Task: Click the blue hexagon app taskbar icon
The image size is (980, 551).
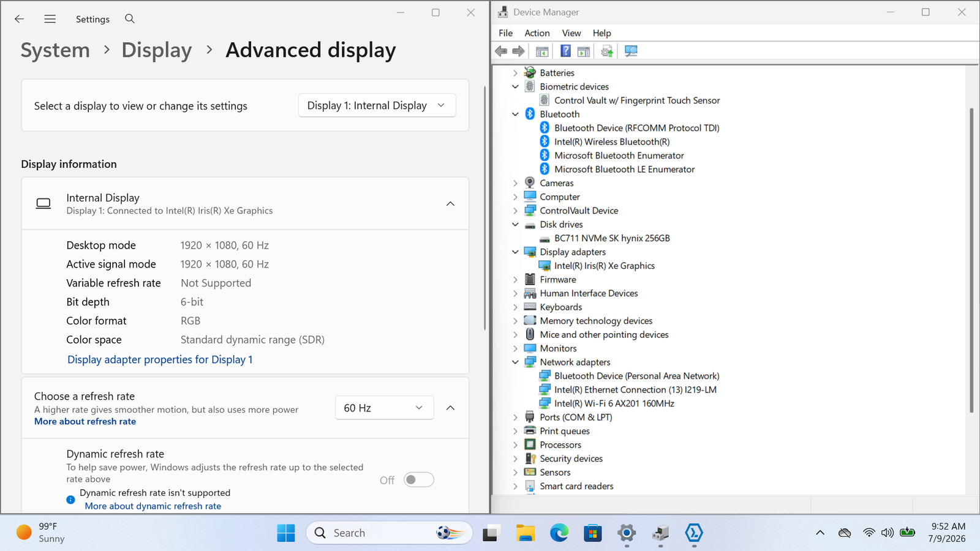Action: pos(694,533)
